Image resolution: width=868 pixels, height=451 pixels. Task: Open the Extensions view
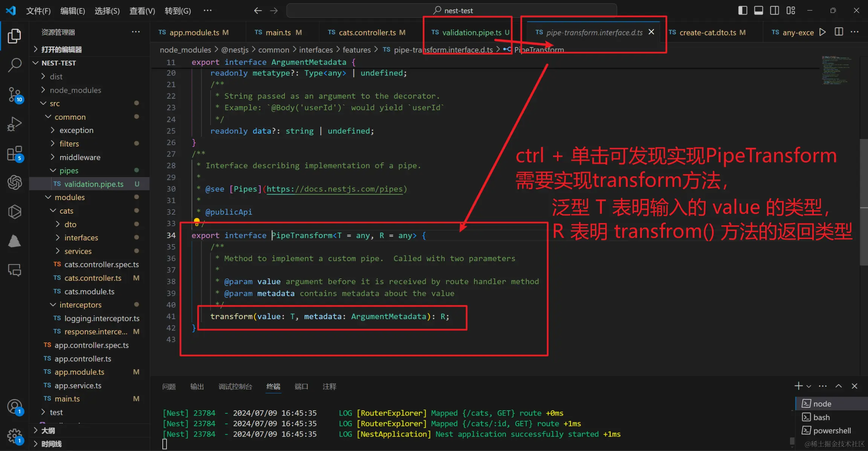coord(15,153)
